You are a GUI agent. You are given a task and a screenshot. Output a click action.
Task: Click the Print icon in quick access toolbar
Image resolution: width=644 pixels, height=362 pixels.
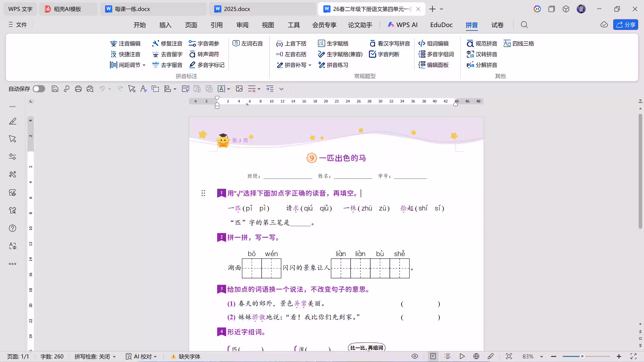point(78,89)
